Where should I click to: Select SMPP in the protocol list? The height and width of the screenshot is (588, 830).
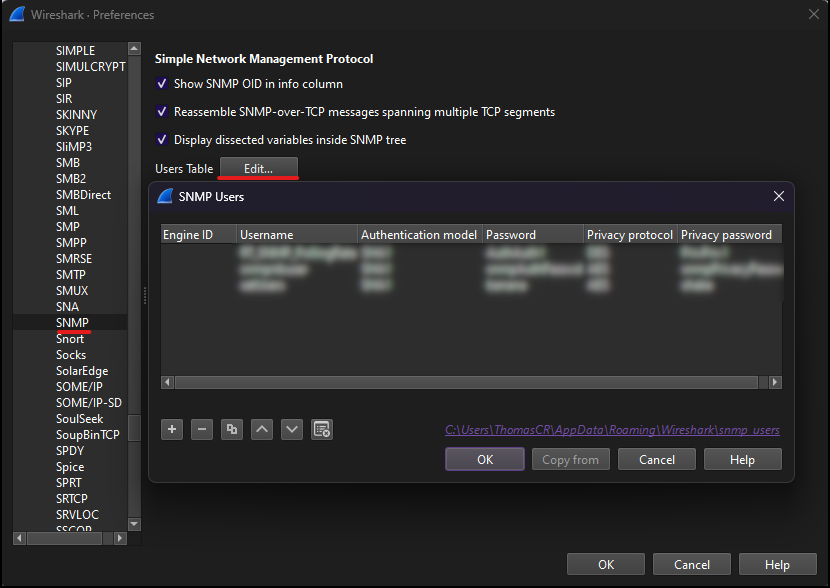pyautogui.click(x=71, y=243)
